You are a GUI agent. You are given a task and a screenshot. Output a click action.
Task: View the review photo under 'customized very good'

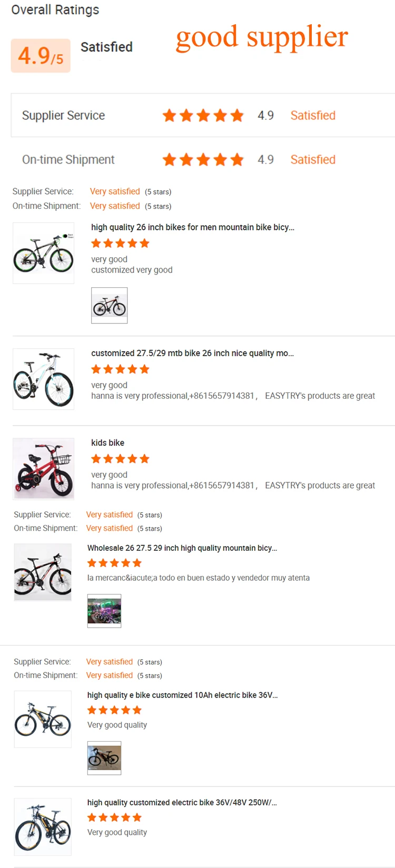[x=109, y=306]
